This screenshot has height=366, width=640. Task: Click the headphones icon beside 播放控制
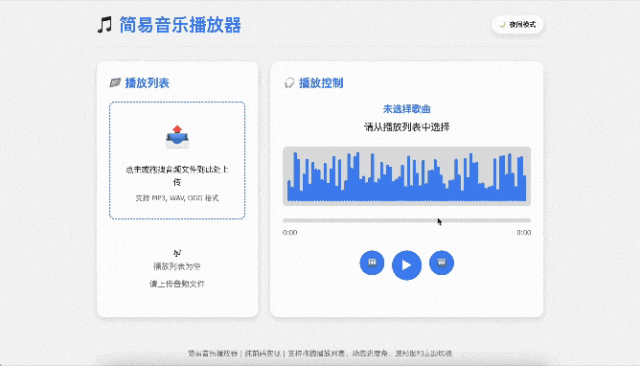(x=289, y=83)
